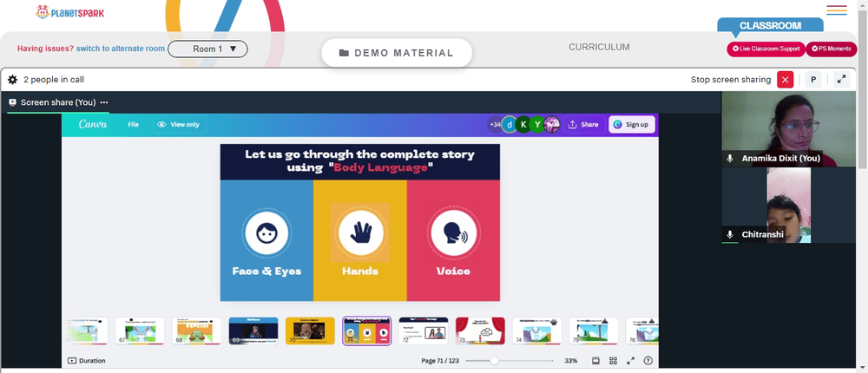The height and width of the screenshot is (373, 868).
Task: Click the 'Y' collaborator avatar
Action: click(537, 125)
